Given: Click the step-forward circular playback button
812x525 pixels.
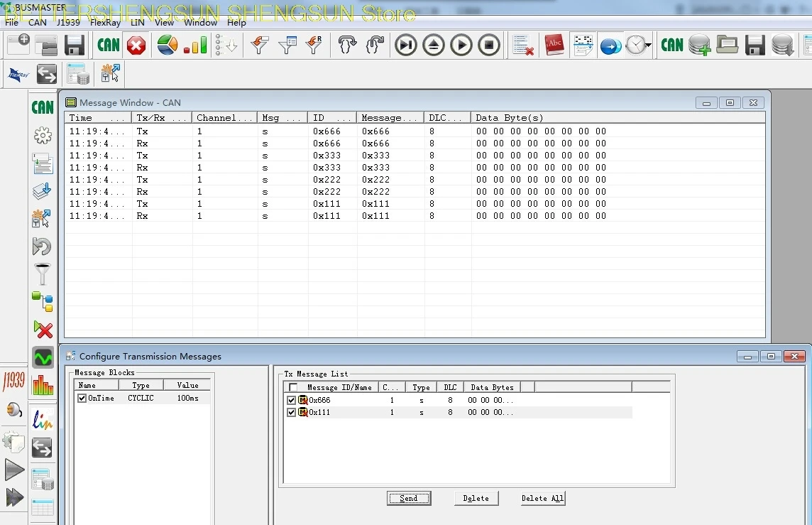Looking at the screenshot, I should pos(406,45).
